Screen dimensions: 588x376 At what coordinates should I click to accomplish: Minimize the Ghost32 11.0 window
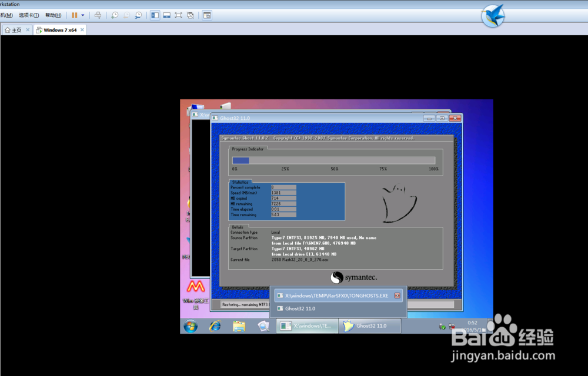(429, 118)
